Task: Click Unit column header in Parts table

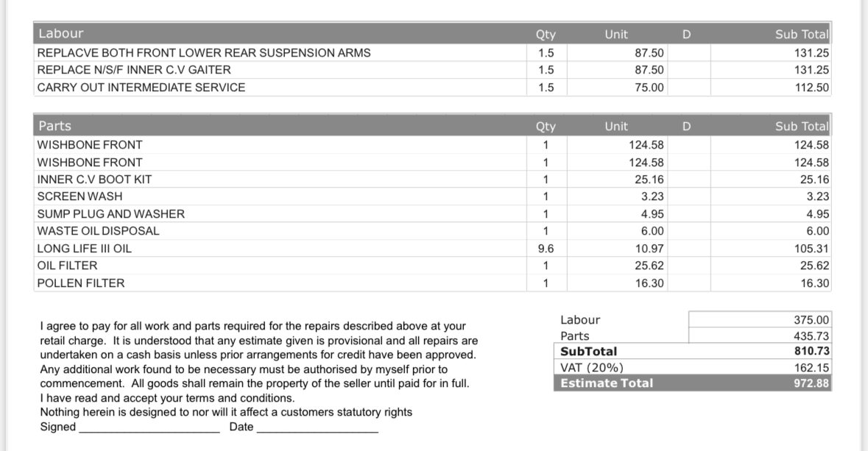Action: point(615,126)
